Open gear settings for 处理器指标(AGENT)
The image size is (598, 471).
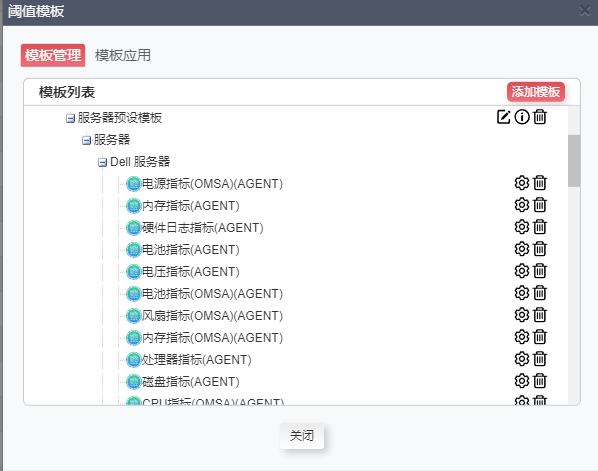tap(522, 359)
